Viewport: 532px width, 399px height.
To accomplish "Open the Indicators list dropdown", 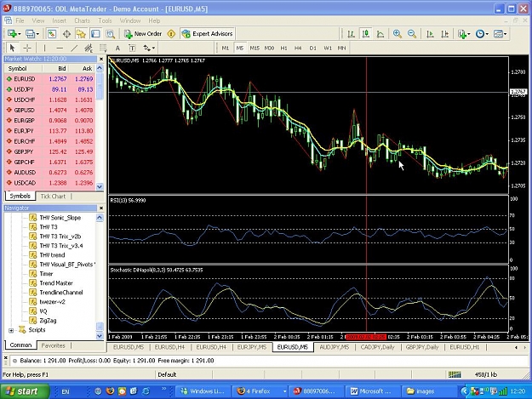I will (x=463, y=33).
